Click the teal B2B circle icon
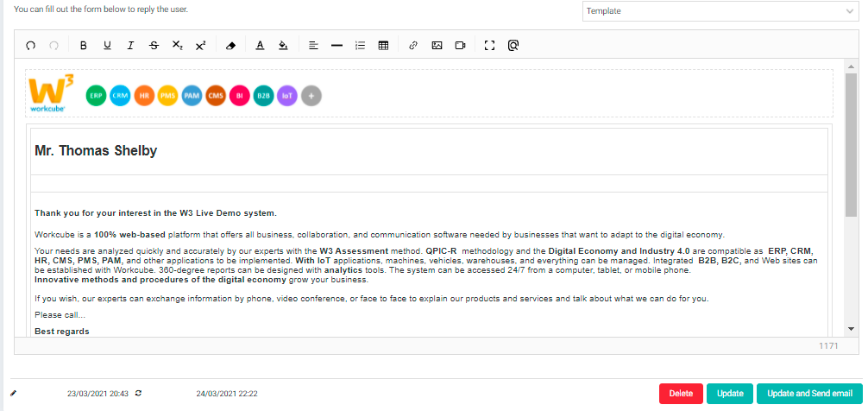The image size is (868, 411). [x=263, y=96]
